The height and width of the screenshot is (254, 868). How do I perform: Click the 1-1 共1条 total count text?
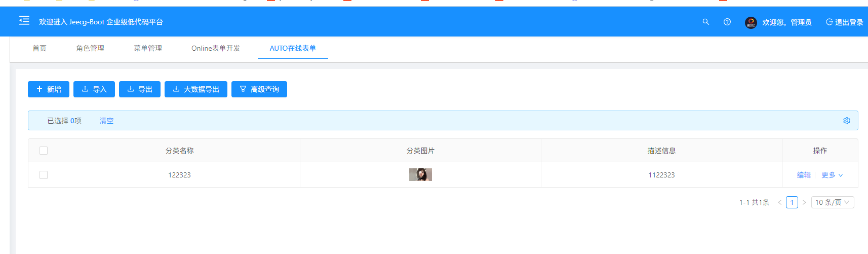coord(754,202)
